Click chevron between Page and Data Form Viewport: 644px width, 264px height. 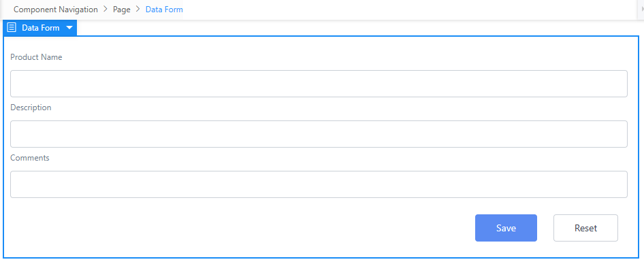[138, 10]
